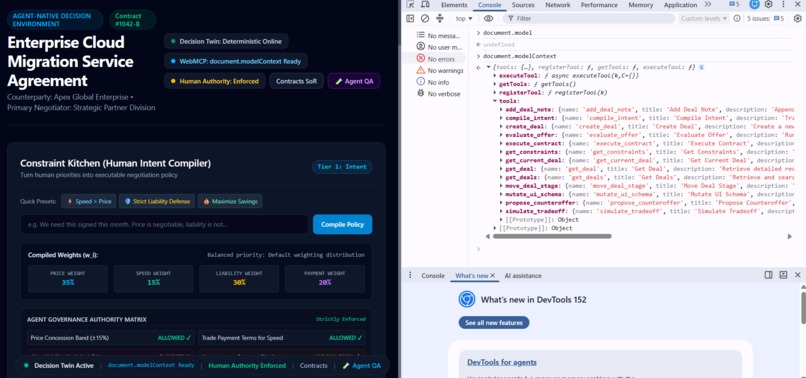Activate the DevTools inspect element picker icon
This screenshot has width=806, height=378.
coord(410,5)
